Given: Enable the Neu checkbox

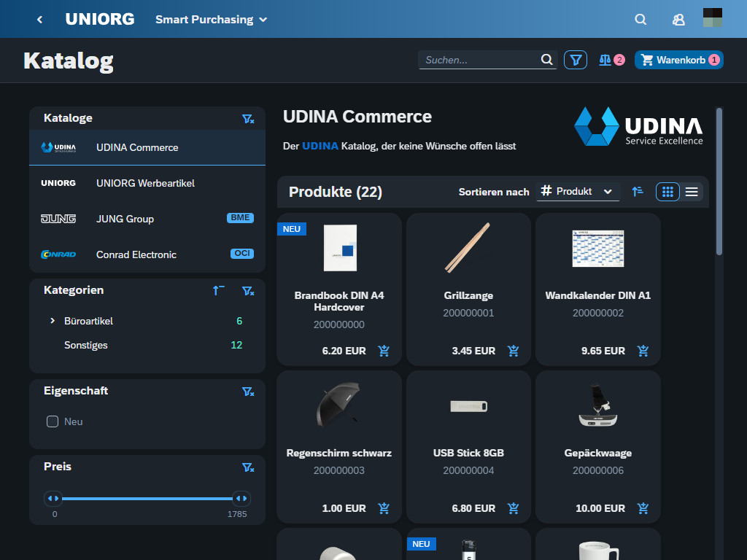Looking at the screenshot, I should pyautogui.click(x=53, y=421).
